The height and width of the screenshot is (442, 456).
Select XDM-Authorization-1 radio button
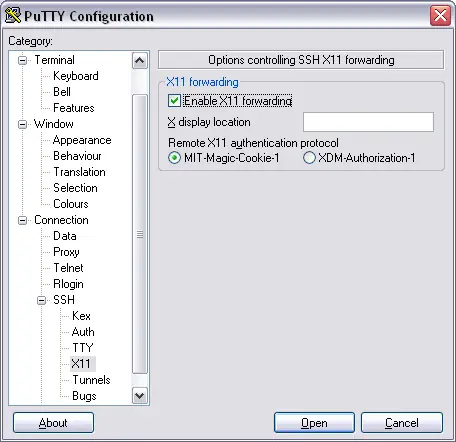[309, 158]
